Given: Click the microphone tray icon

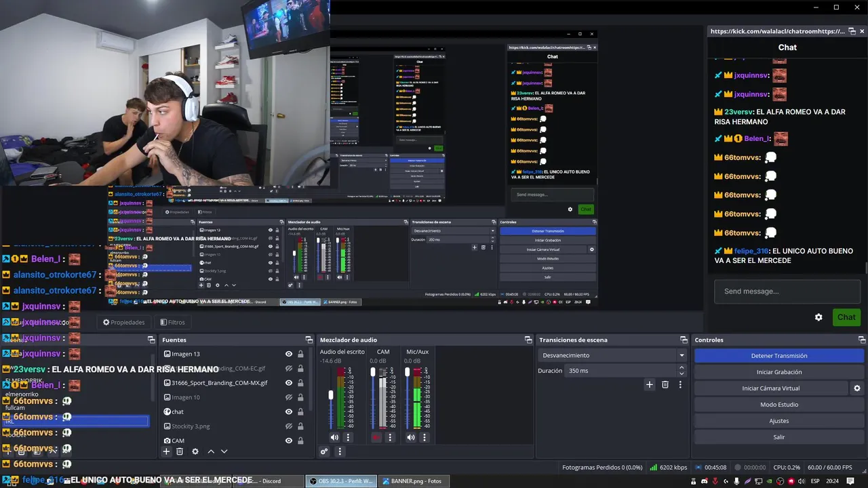Looking at the screenshot, I should tap(737, 481).
